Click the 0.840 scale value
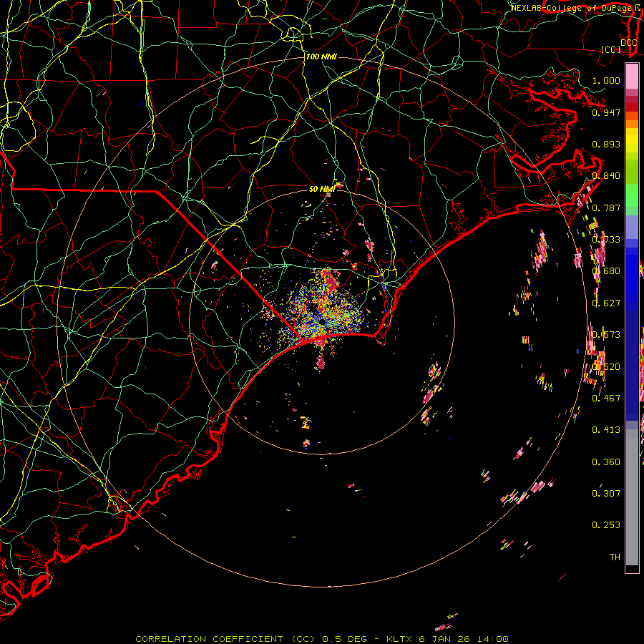644x644 pixels. (606, 176)
